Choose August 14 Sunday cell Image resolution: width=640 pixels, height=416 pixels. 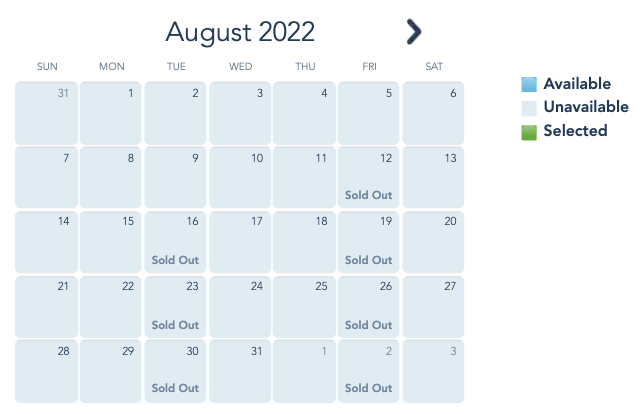pos(46,241)
